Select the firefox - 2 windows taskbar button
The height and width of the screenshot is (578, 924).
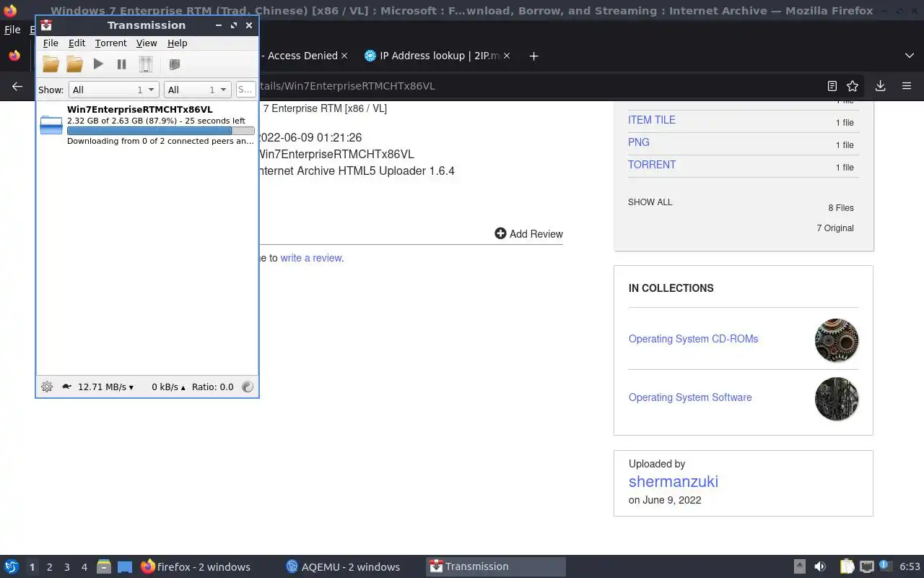pyautogui.click(x=204, y=566)
